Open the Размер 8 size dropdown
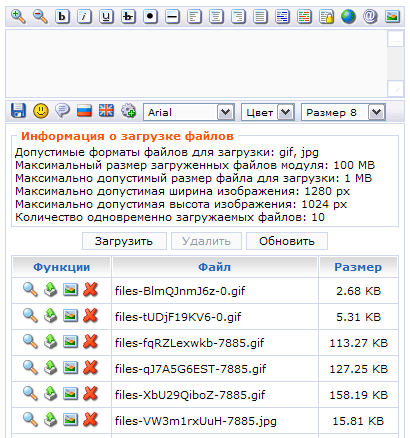The width and height of the screenshot is (410, 438). tap(343, 112)
